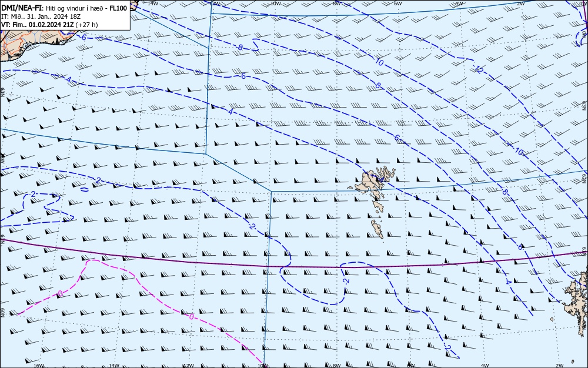This screenshot has width=588, height=368.
Task: Click the "-8" contour label nearest the top edge
Action: (239, 47)
